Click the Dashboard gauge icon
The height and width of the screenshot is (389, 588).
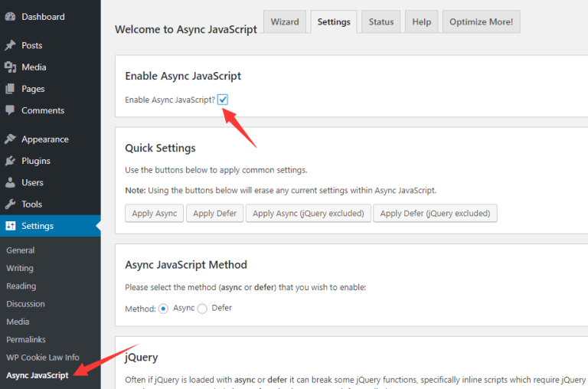pyautogui.click(x=11, y=17)
